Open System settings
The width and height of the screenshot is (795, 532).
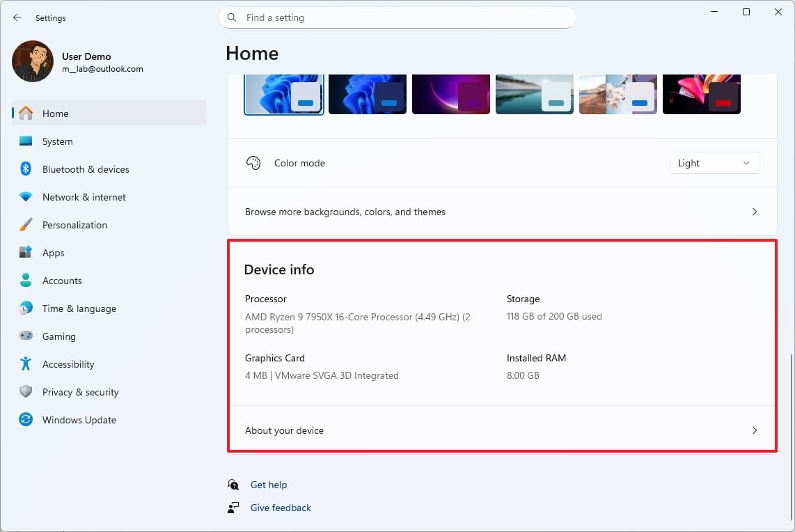pyautogui.click(x=57, y=141)
